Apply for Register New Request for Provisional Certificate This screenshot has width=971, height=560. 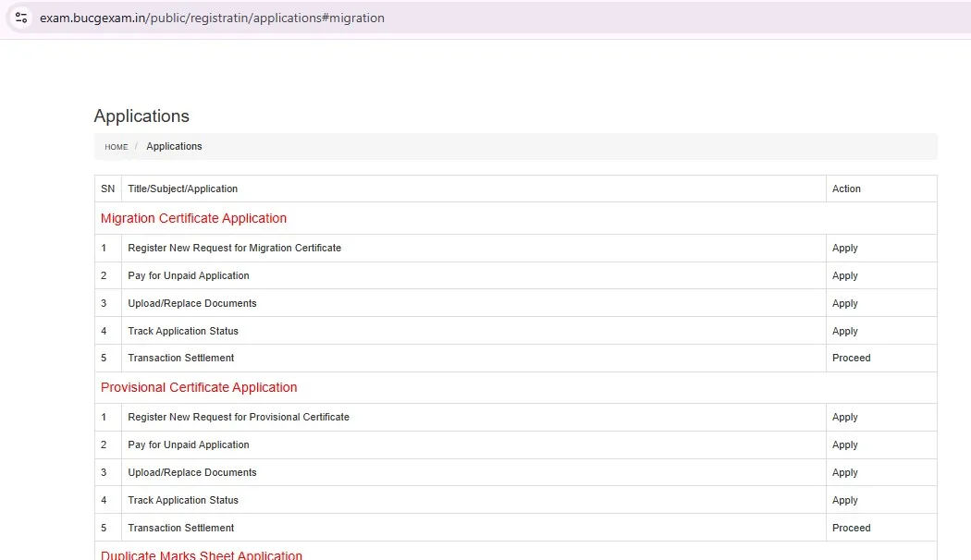(x=844, y=418)
